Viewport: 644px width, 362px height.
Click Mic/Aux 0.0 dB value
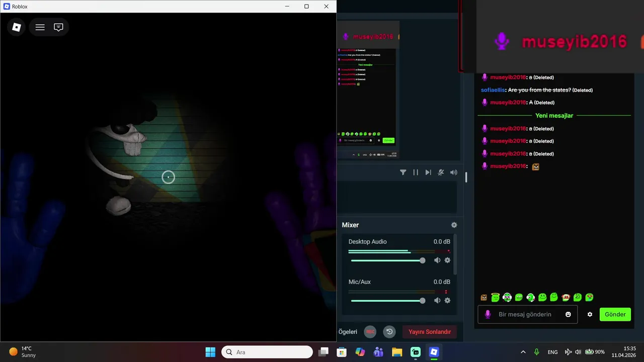(x=442, y=282)
